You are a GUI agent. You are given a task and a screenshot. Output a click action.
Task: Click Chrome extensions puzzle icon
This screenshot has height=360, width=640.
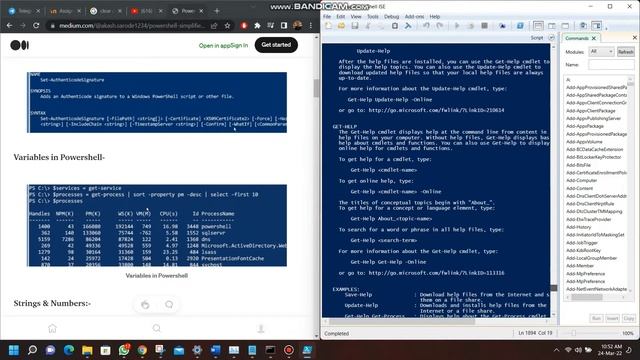pos(257,25)
